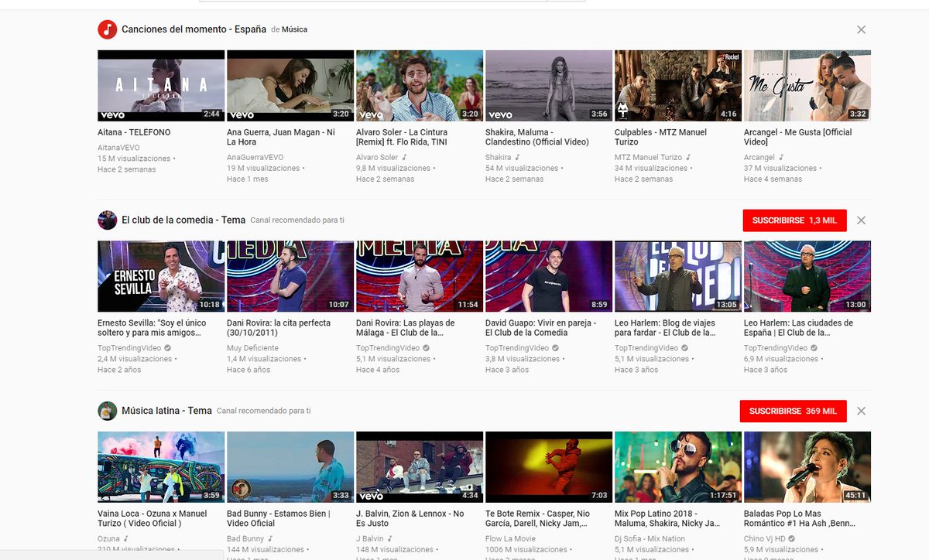This screenshot has width=929, height=560.
Task: Play Dani Rovira playas de Málaga thumbnail
Action: click(420, 276)
